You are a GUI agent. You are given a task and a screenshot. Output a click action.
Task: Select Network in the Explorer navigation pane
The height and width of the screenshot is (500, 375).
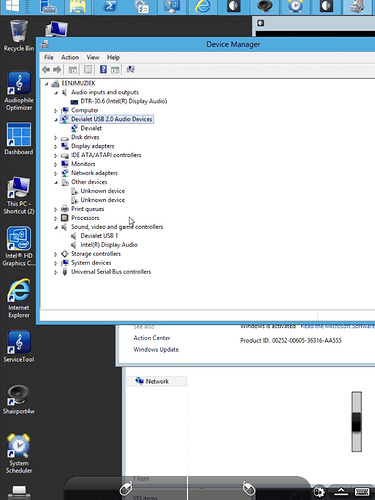click(157, 381)
